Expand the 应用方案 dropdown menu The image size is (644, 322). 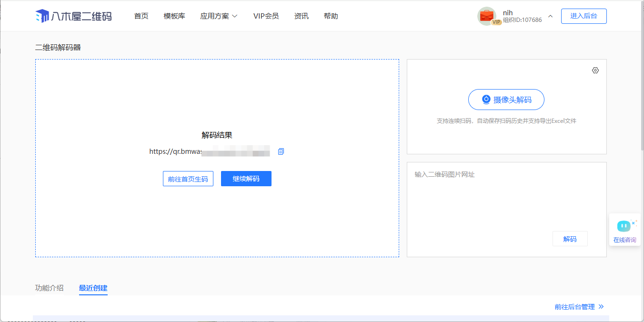click(219, 16)
